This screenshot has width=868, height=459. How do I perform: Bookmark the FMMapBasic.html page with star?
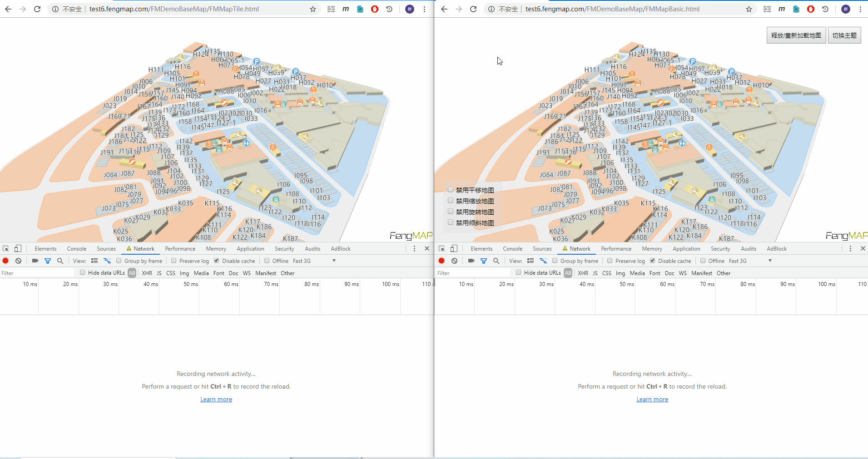(x=749, y=9)
